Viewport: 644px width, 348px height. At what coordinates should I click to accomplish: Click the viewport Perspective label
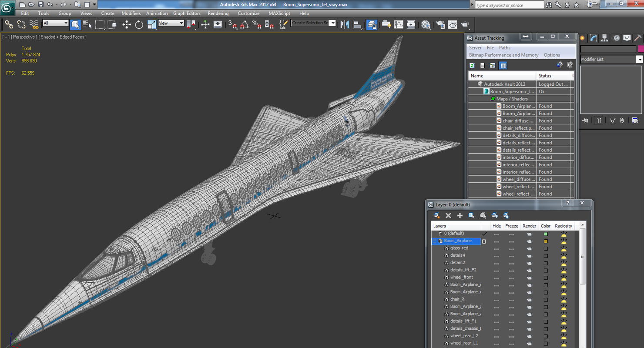point(24,37)
